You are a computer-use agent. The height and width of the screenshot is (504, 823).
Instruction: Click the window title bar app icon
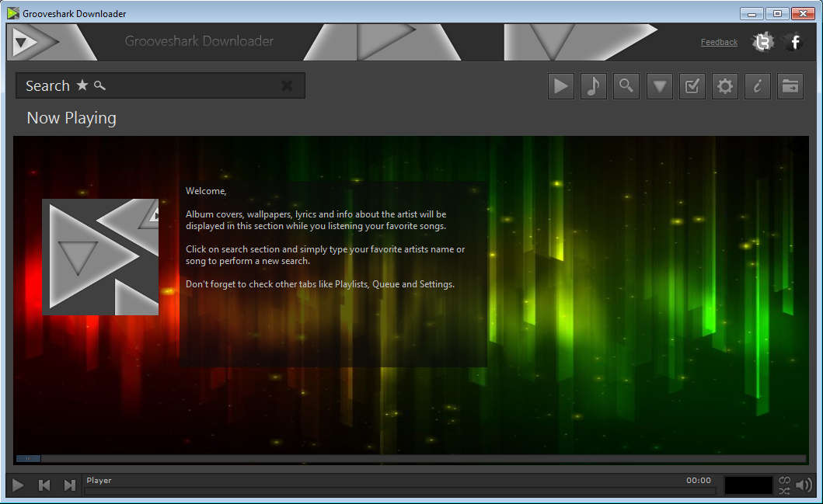point(13,13)
